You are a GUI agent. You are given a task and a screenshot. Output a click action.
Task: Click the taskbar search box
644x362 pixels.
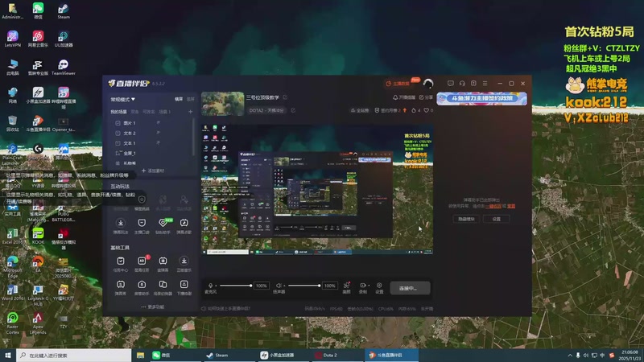tap(74, 355)
